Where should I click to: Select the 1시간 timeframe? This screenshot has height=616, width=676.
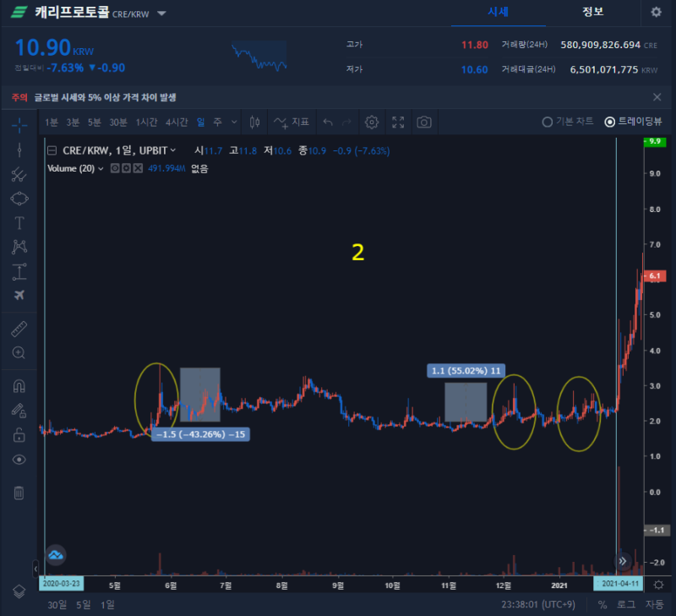point(146,123)
